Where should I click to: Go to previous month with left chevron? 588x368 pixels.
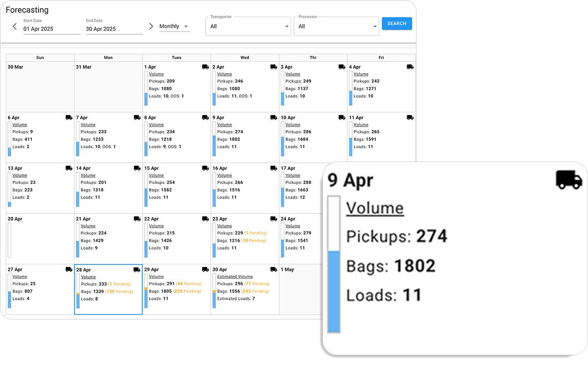point(15,26)
